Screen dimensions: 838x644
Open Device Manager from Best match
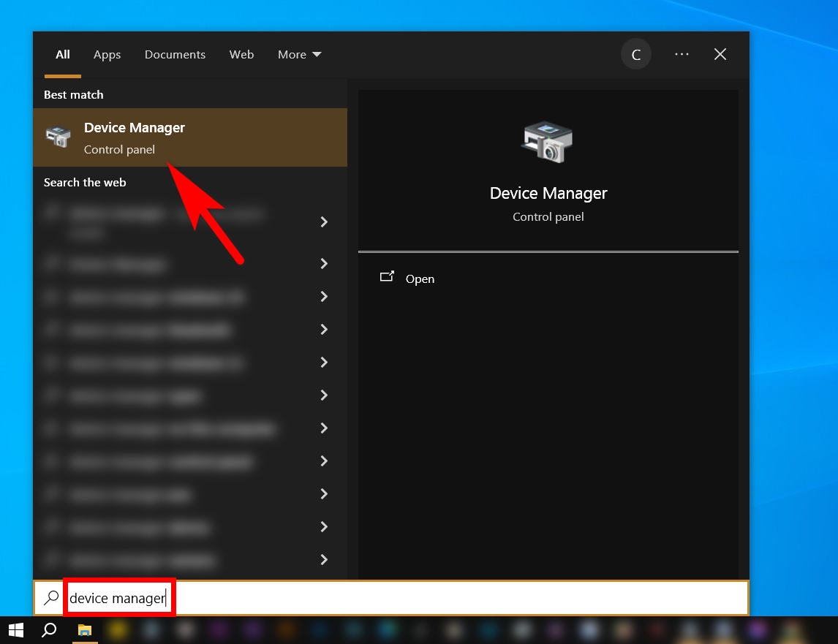pyautogui.click(x=135, y=137)
